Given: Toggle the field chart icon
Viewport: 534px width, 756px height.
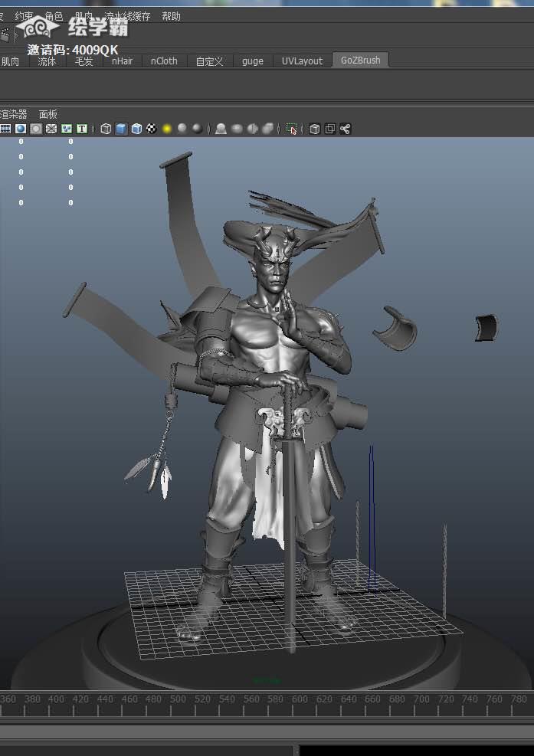Looking at the screenshot, I should point(51,129).
